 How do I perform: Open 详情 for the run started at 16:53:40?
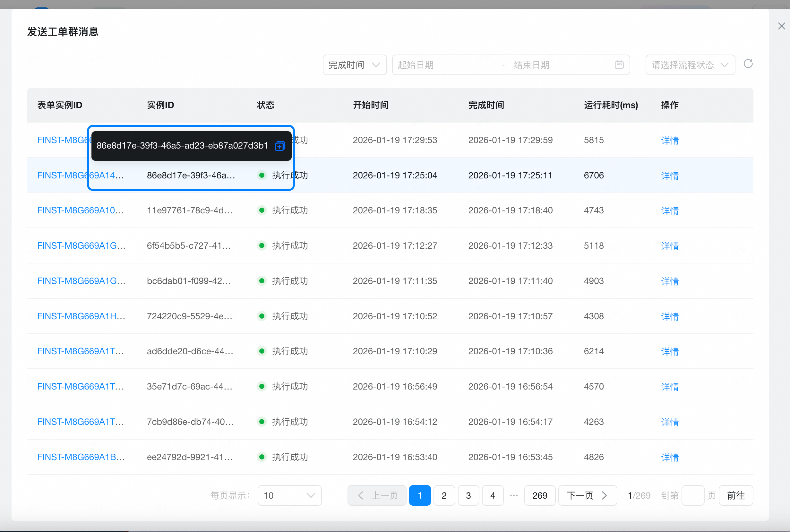[x=670, y=457]
